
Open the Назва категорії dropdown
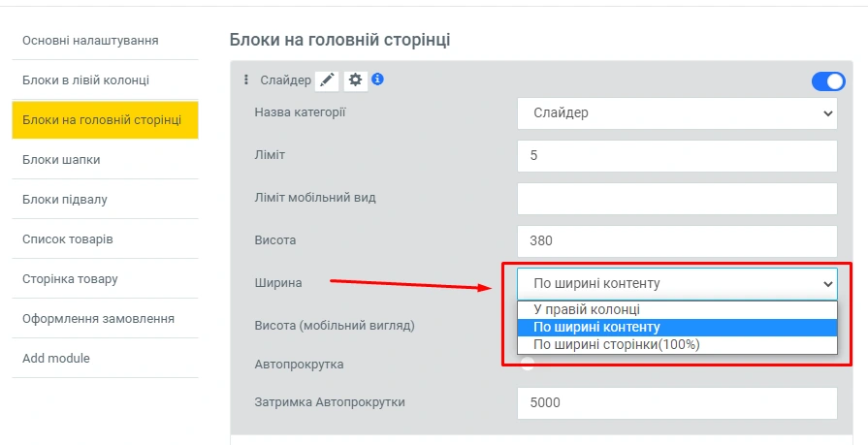coord(677,112)
